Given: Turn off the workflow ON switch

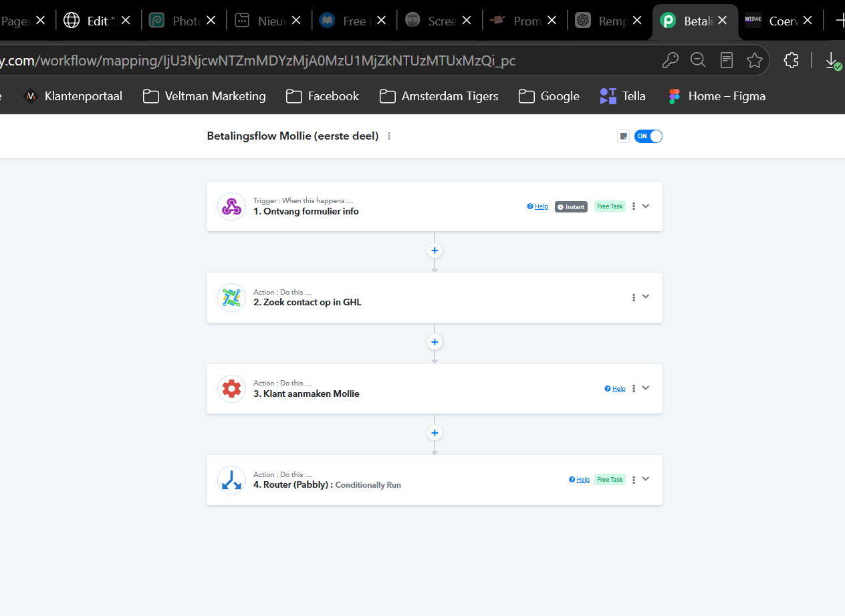Looking at the screenshot, I should click(x=648, y=136).
